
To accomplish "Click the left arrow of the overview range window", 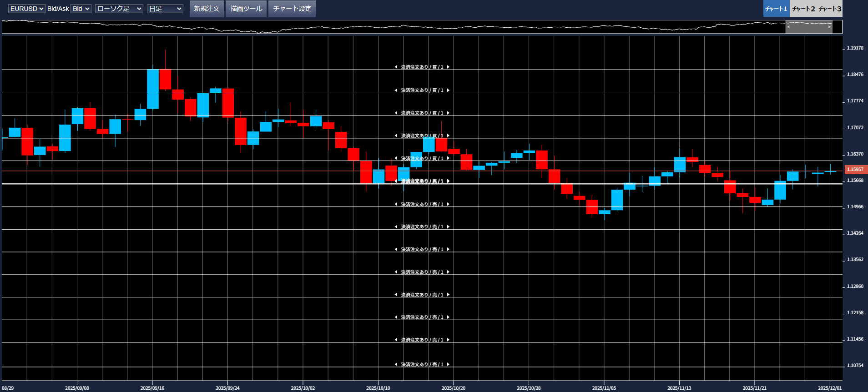I will click(x=788, y=27).
